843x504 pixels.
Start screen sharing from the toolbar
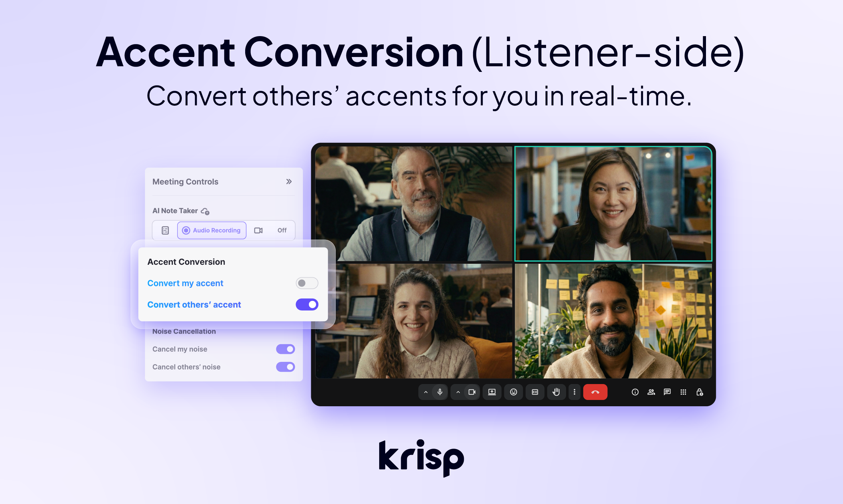click(x=492, y=392)
